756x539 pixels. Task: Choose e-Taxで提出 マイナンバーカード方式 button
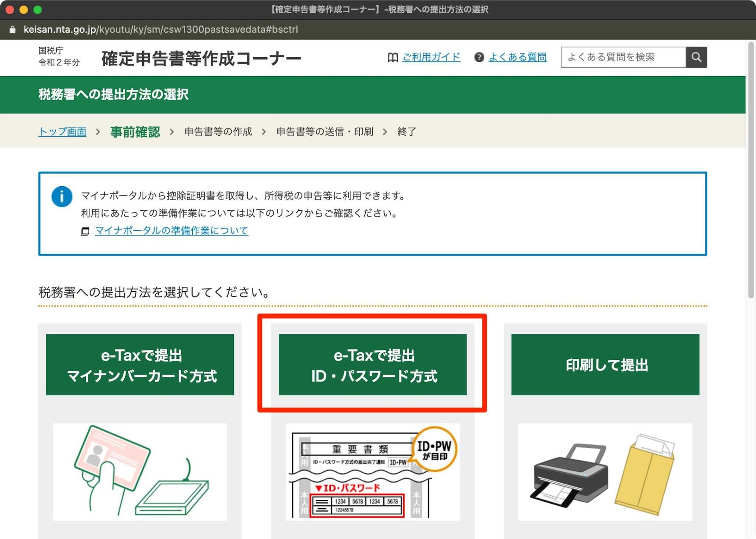140,365
